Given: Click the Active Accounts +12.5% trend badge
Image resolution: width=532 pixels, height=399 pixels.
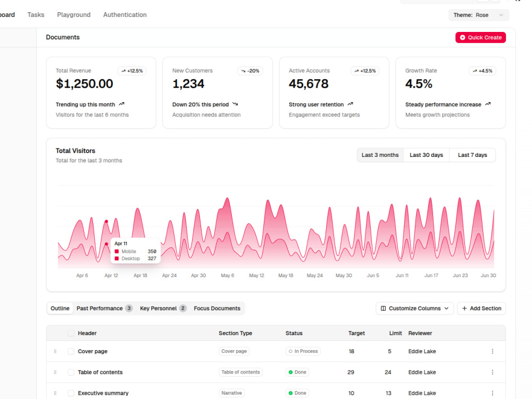Looking at the screenshot, I should pos(365,71).
